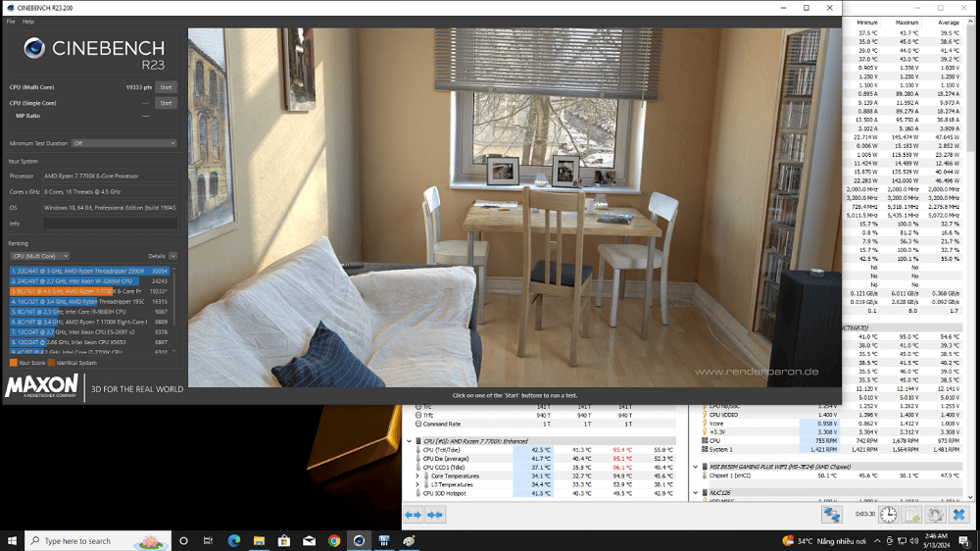Viewport: 980px width, 551px height.
Task: Select the Xeon CPU E5-2697 v2 ranking row
Action: tap(89, 332)
